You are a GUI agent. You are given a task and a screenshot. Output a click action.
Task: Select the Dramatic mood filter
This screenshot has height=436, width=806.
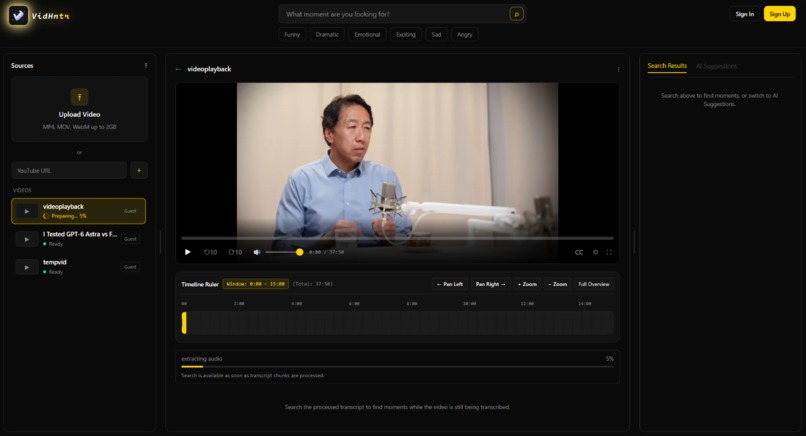point(327,34)
